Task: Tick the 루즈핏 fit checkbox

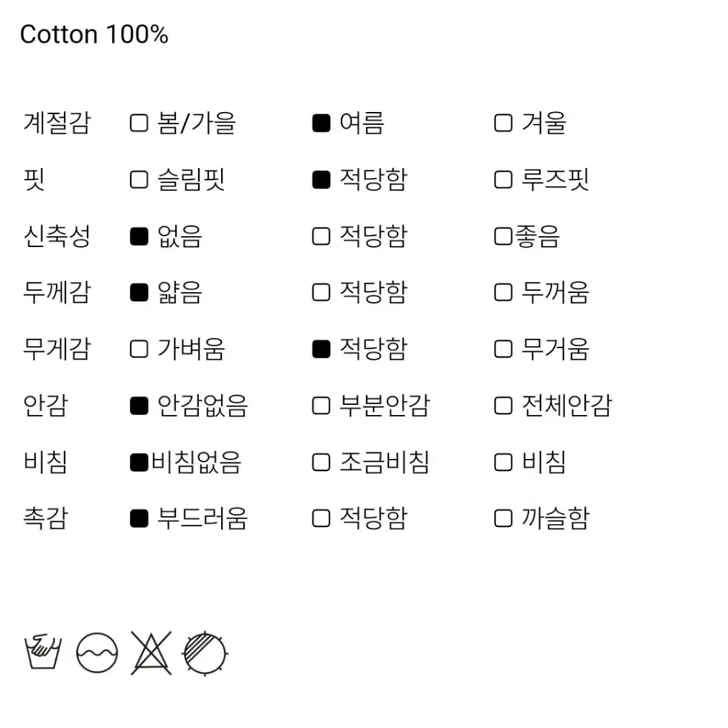Action: tap(503, 179)
